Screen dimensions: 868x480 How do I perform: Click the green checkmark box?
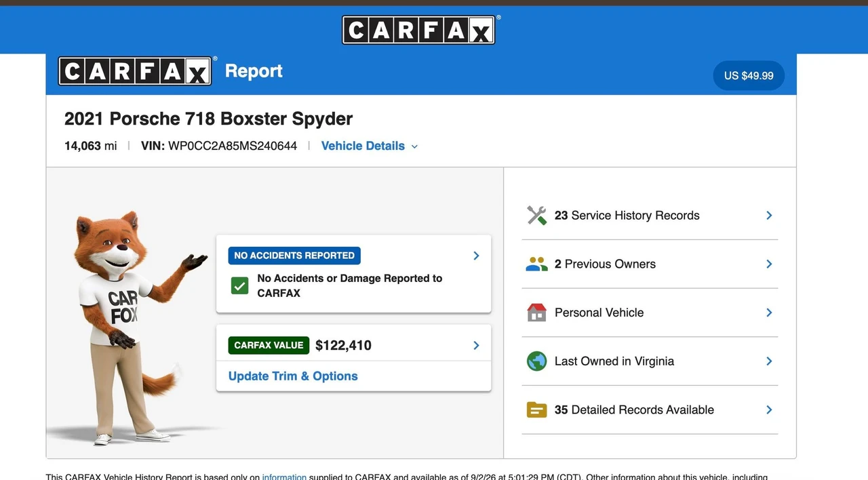(x=239, y=285)
